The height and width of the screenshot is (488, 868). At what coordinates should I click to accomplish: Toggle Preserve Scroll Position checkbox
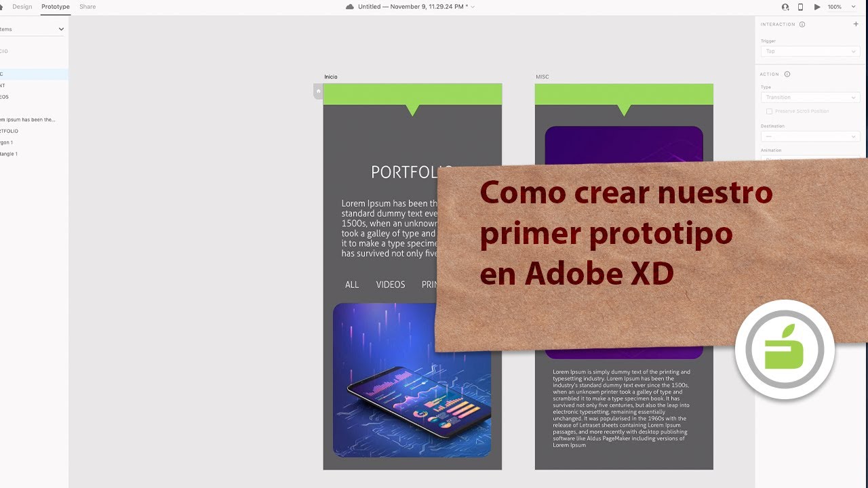pos(769,111)
